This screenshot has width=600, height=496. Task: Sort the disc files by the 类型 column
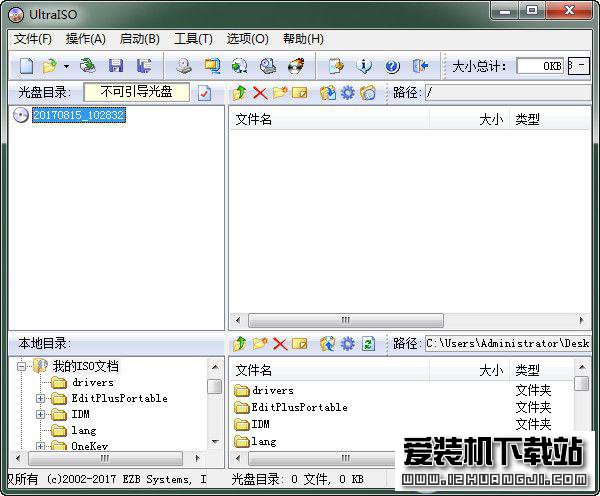tap(550, 120)
